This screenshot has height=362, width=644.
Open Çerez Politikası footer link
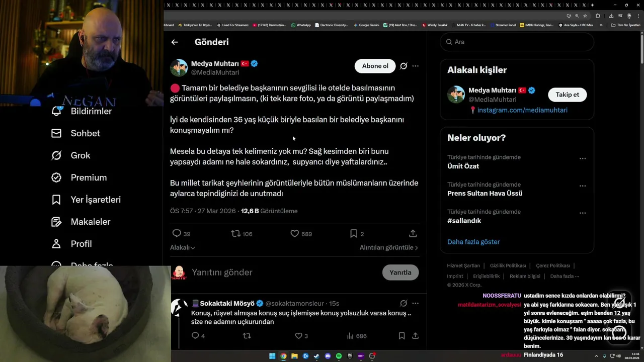coord(553,265)
